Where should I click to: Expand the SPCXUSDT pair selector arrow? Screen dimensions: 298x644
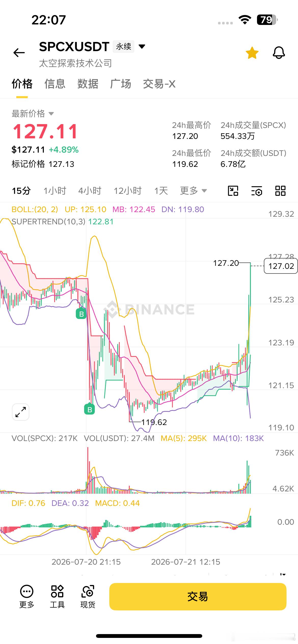coord(142,47)
